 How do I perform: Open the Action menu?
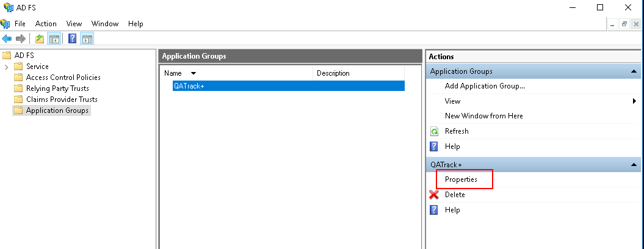point(46,24)
